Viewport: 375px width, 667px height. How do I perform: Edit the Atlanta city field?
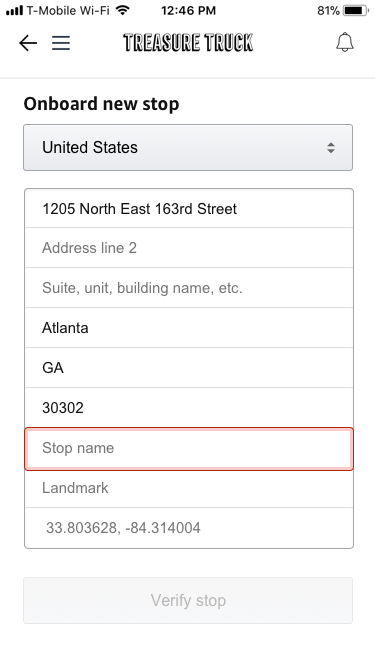click(x=189, y=328)
